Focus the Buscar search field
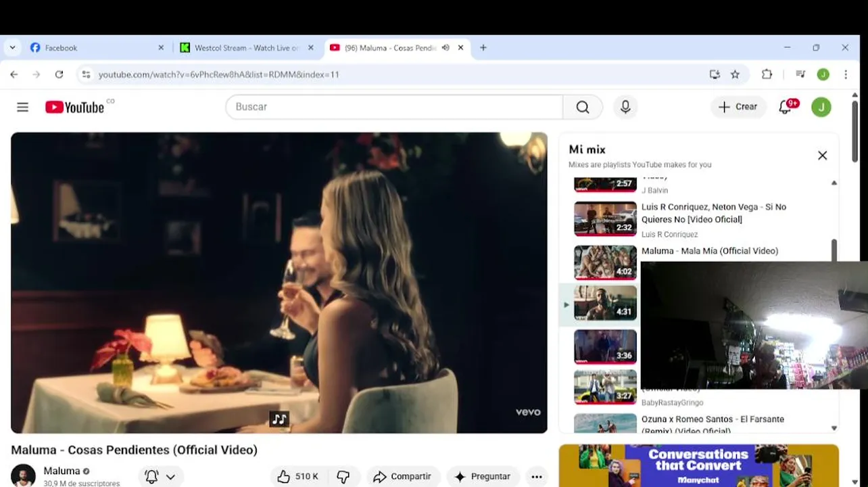 click(394, 107)
